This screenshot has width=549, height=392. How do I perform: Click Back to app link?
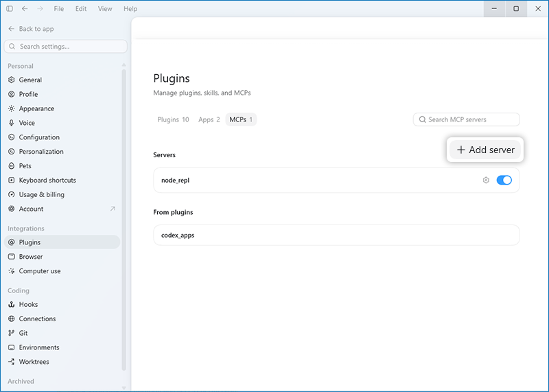click(x=31, y=29)
